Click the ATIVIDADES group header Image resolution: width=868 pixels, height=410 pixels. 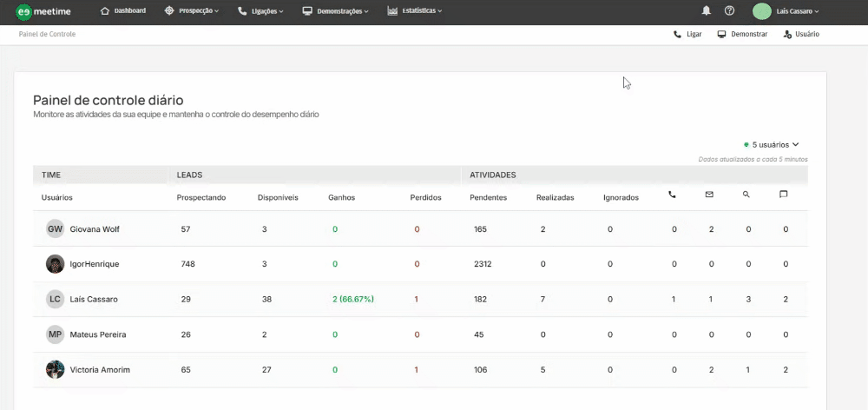tap(493, 175)
